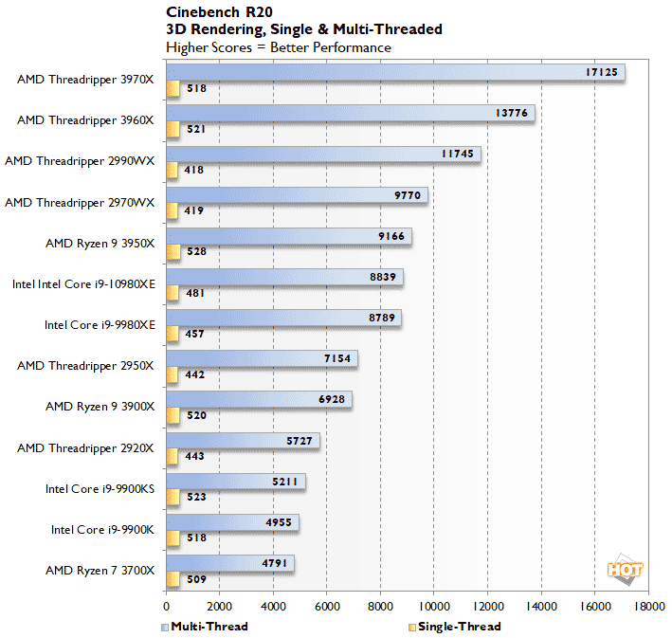Click the 481 single-thread score value

pyautogui.click(x=195, y=293)
